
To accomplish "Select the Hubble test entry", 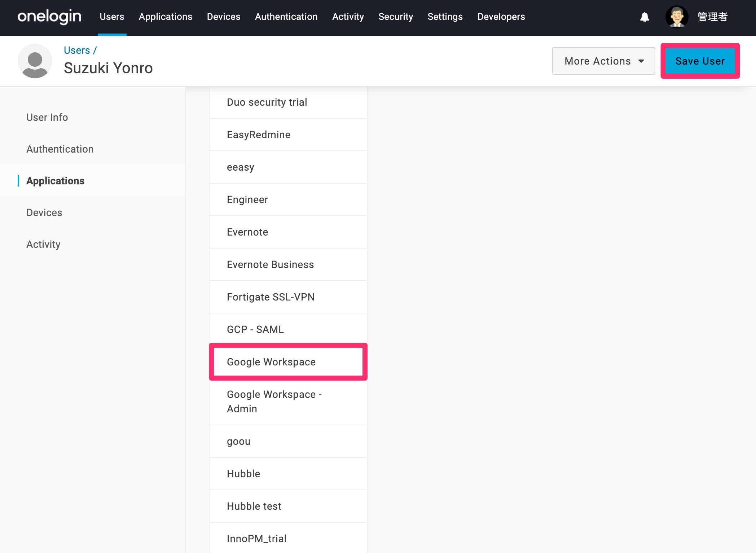I will tap(288, 506).
